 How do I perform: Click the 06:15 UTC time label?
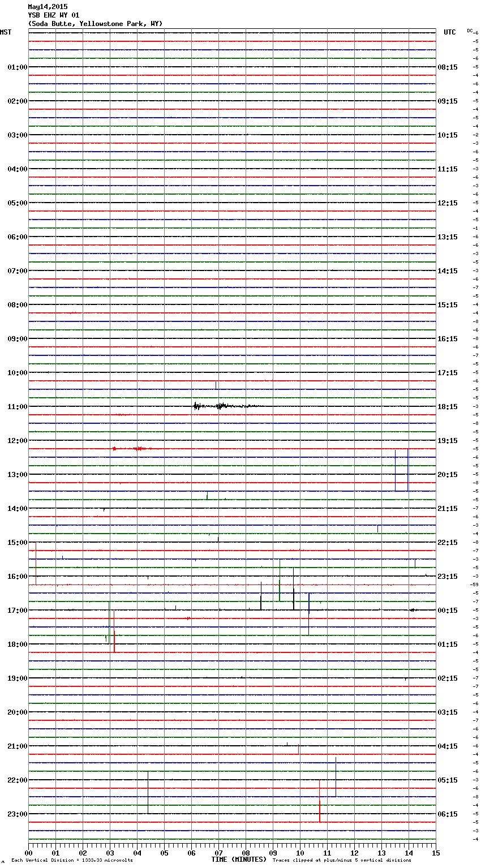pos(448,814)
